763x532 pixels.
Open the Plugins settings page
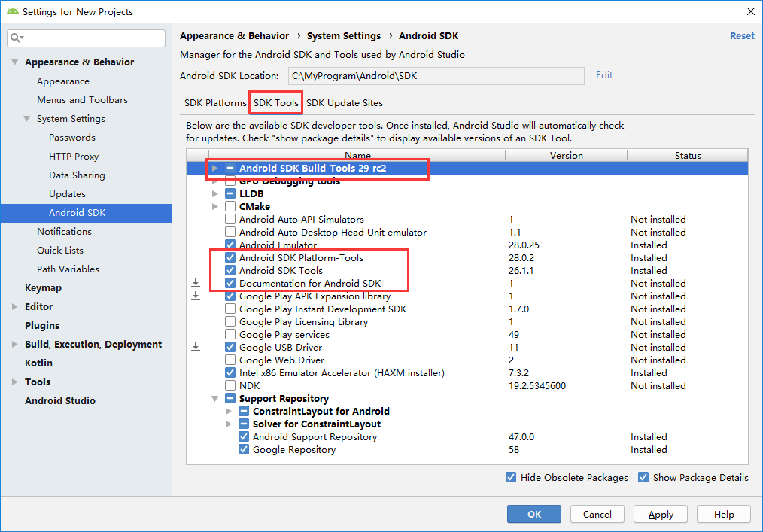click(42, 325)
